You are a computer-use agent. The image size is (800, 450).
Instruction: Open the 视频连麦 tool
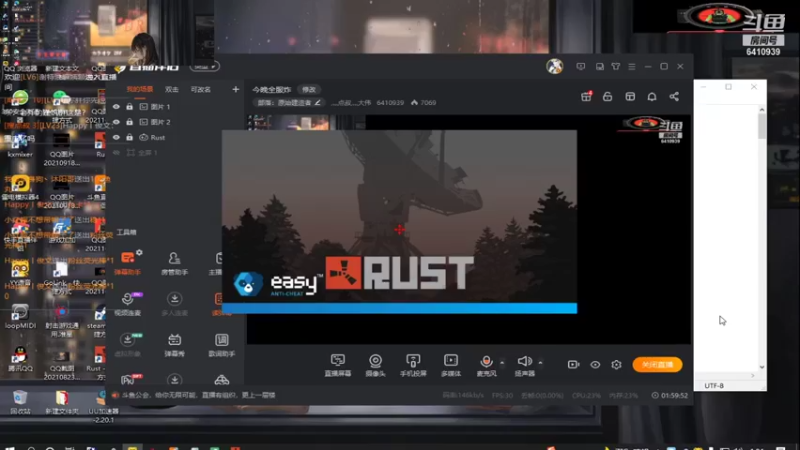tap(128, 304)
